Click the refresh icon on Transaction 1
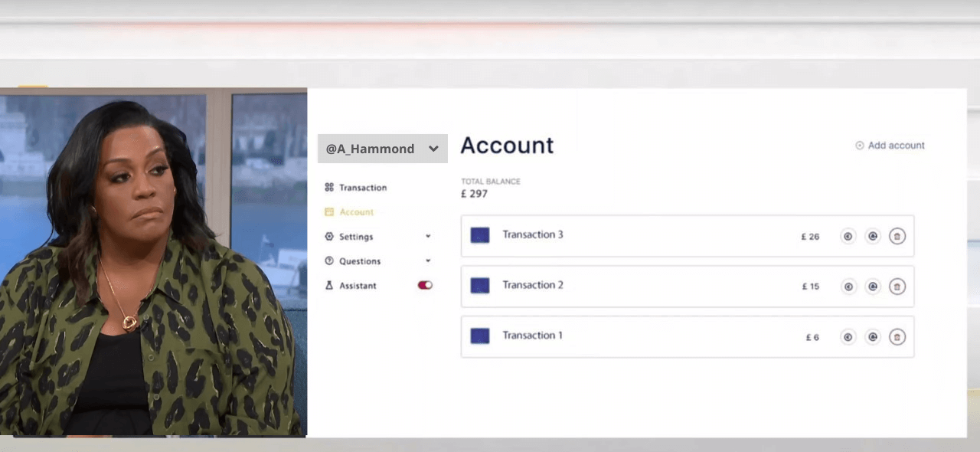 click(873, 337)
